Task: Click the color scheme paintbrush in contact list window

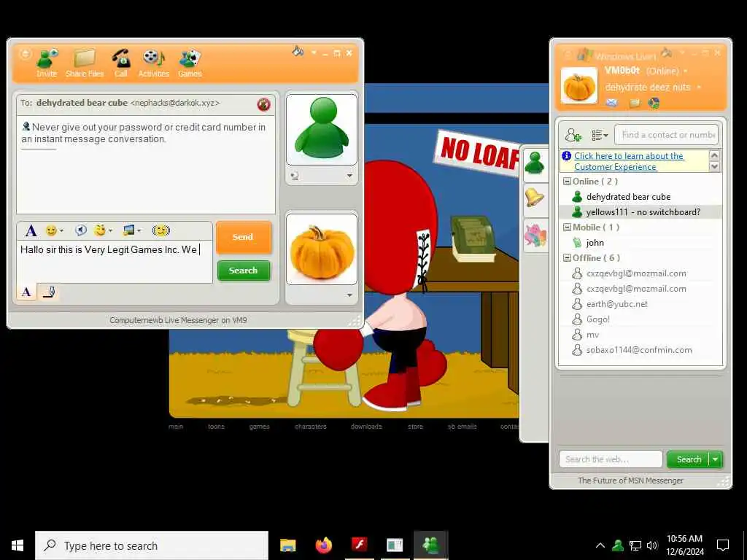Action: (667, 52)
